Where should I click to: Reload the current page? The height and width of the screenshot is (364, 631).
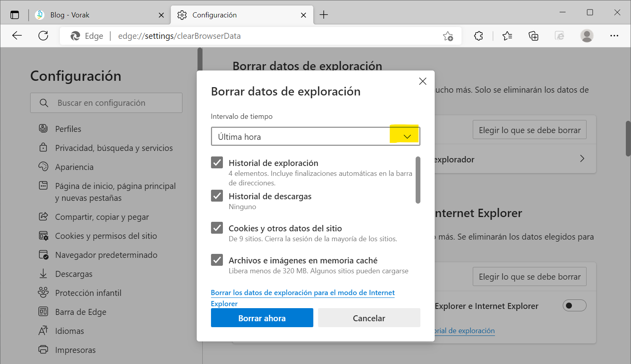coord(43,36)
